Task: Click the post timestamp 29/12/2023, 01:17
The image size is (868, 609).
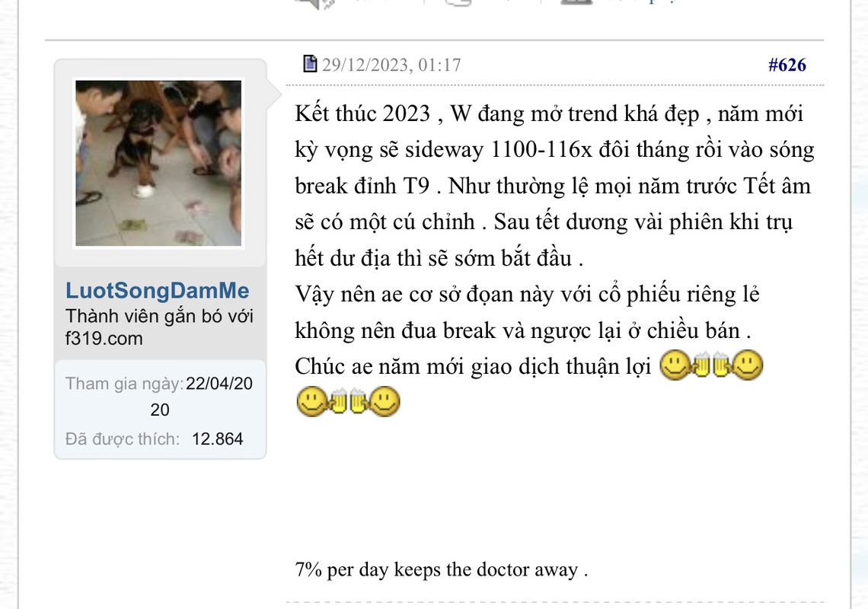Action: click(x=391, y=65)
